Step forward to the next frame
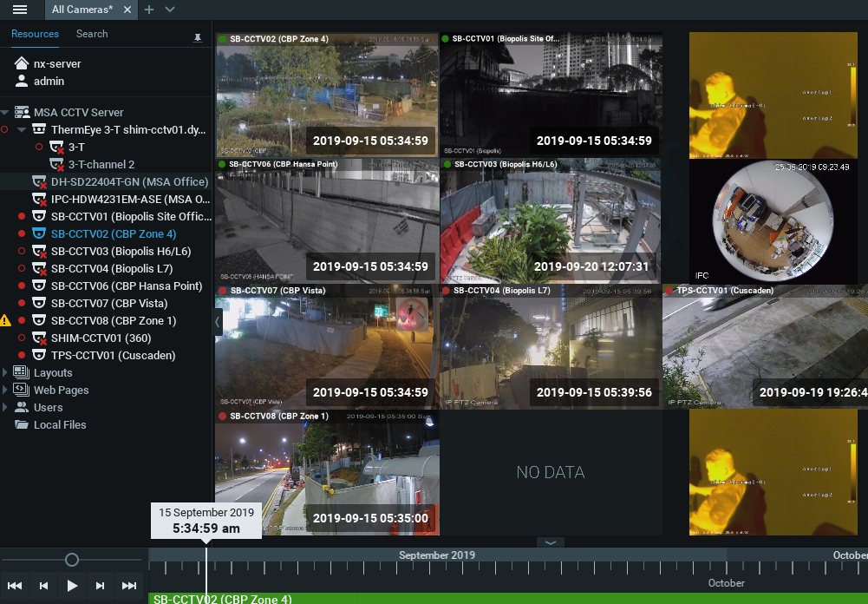The width and height of the screenshot is (868, 604). [x=101, y=586]
